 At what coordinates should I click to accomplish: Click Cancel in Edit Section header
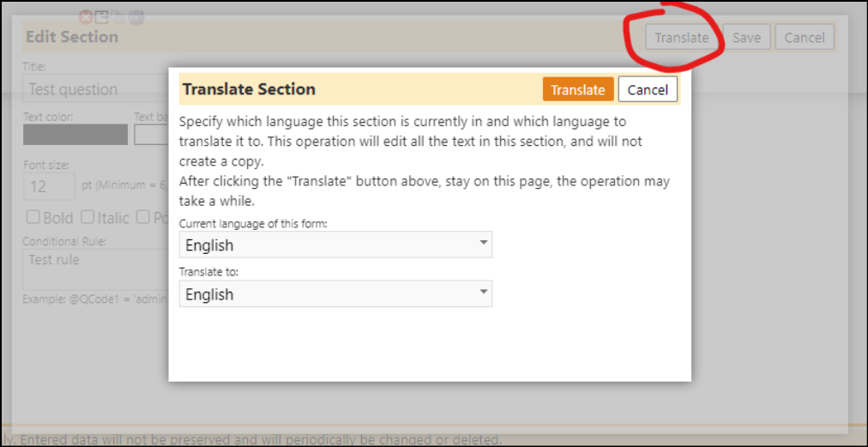805,38
